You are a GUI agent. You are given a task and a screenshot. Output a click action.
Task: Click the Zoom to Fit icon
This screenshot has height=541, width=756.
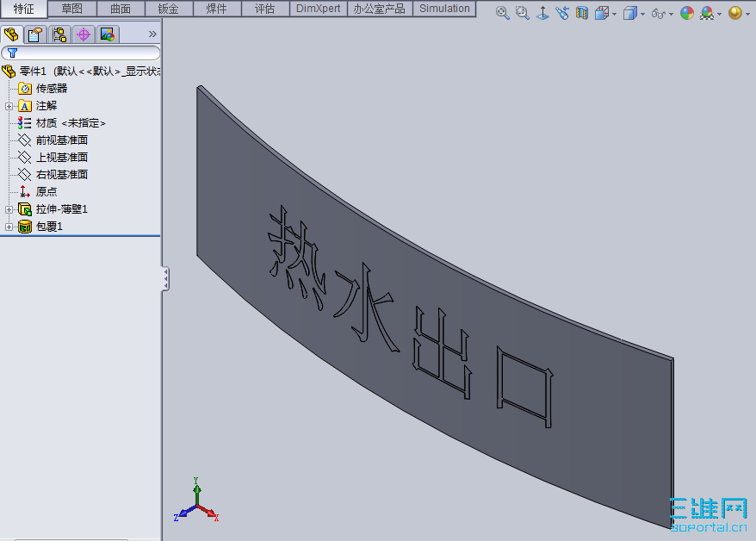[x=502, y=13]
